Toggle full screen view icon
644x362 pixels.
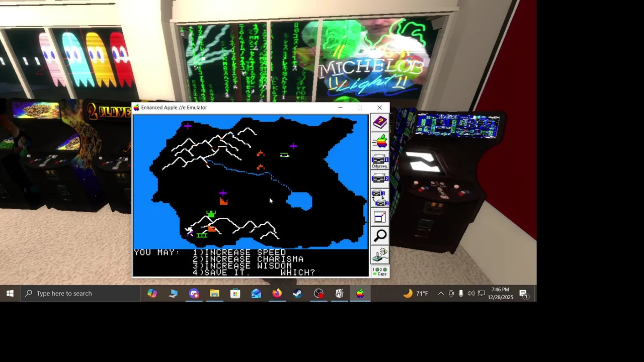pos(380,217)
